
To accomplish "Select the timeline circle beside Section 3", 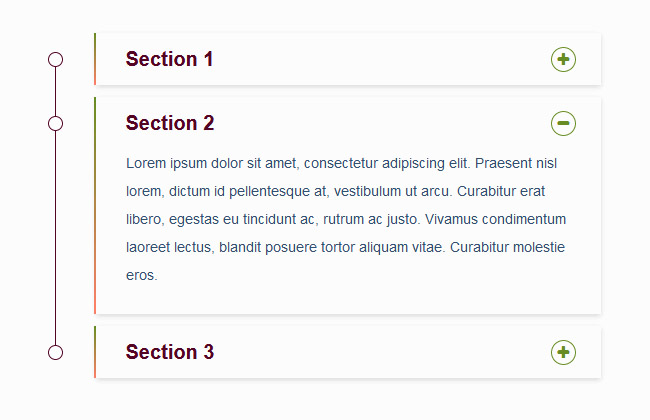I will [56, 352].
